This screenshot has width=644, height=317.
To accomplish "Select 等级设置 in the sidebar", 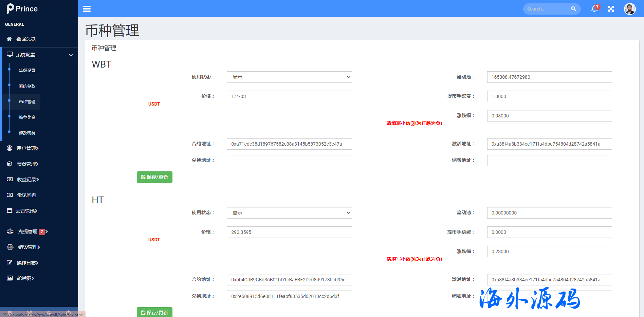I will 27,71.
